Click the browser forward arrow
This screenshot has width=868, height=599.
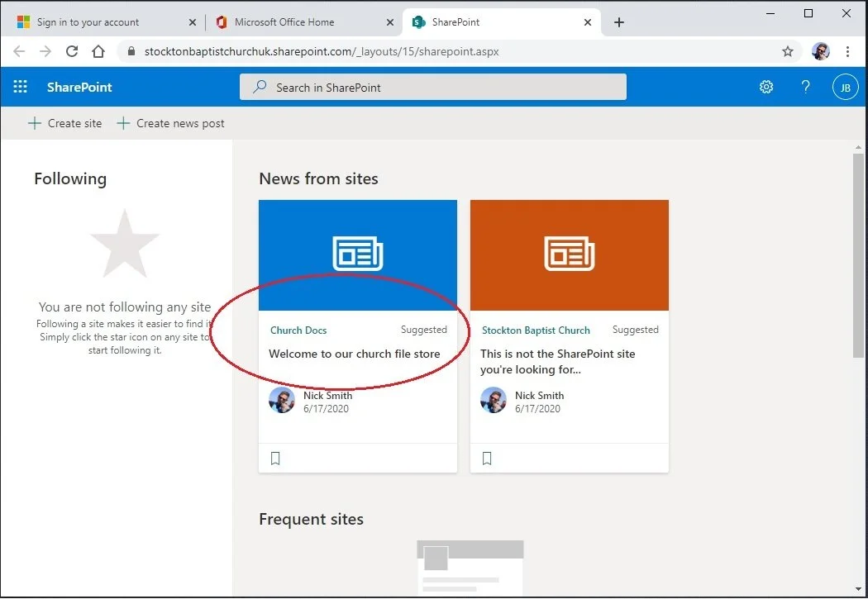(x=45, y=51)
